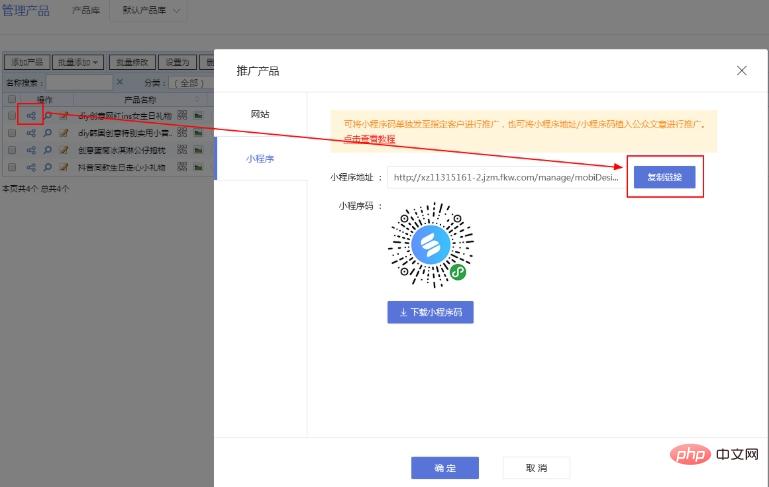Close the 推广产品 dialog
Screen dimensions: 769x487
click(742, 71)
